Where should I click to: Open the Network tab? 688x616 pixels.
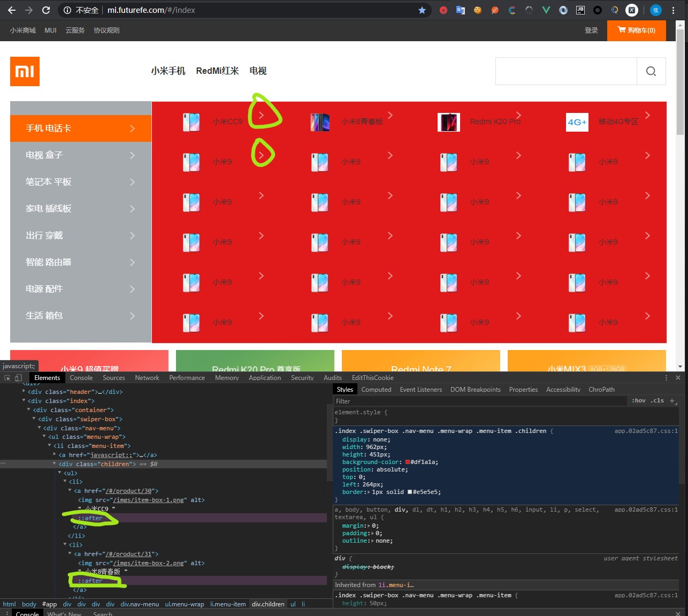click(147, 378)
